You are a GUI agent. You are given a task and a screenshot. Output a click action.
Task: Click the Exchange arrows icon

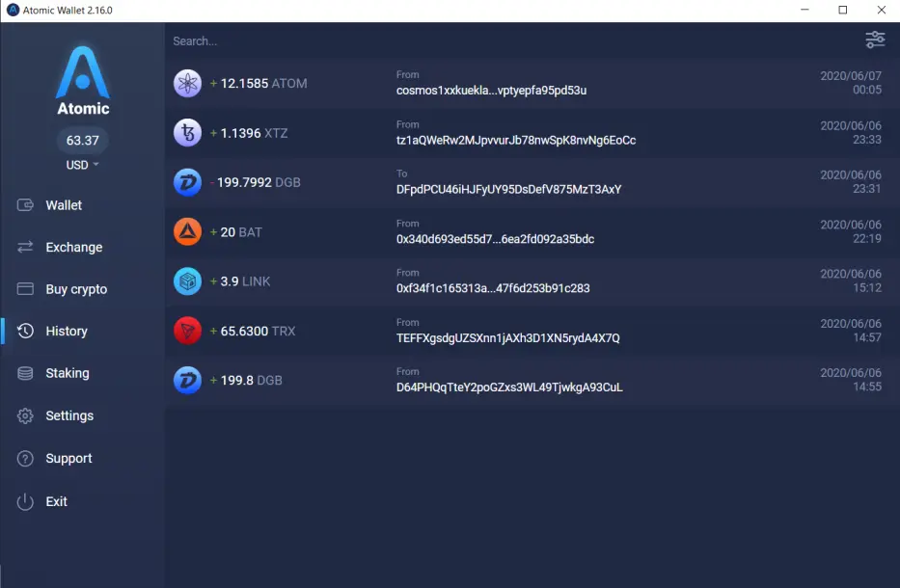[x=25, y=247]
